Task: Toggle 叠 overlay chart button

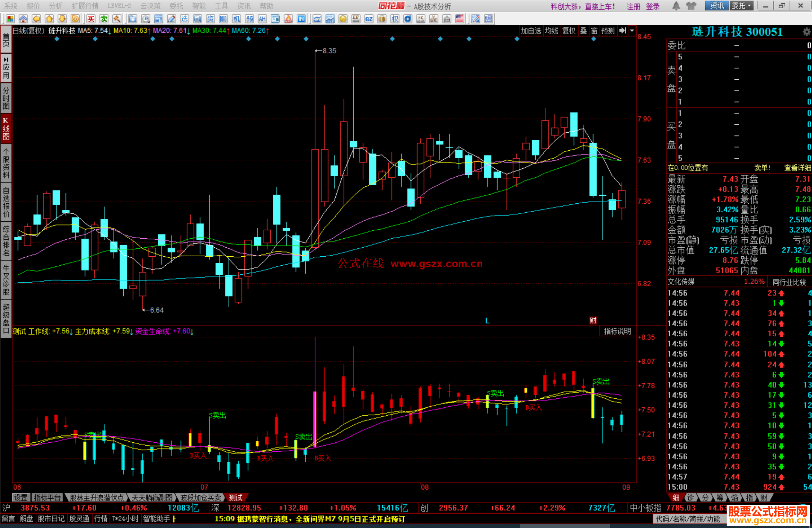Action: (x=583, y=31)
